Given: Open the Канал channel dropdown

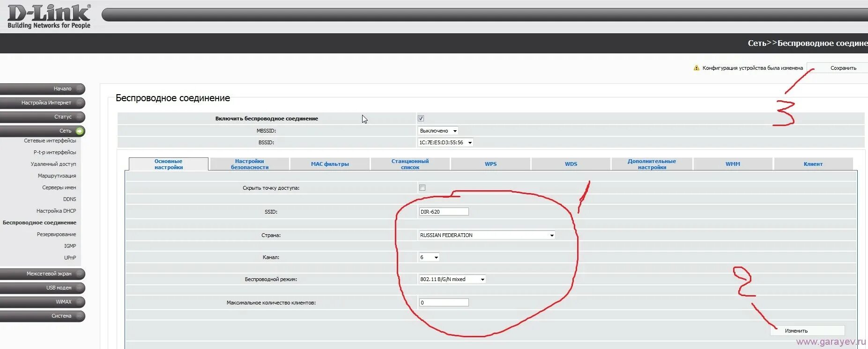Looking at the screenshot, I should pyautogui.click(x=429, y=257).
